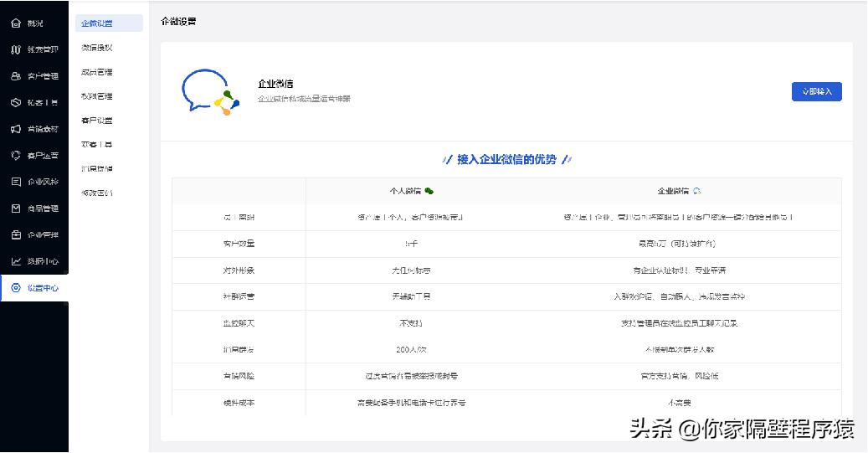Viewport: 868px width, 453px height.
Task: Click 企业微信 cell in 监控聊天 row
Action: 679,323
